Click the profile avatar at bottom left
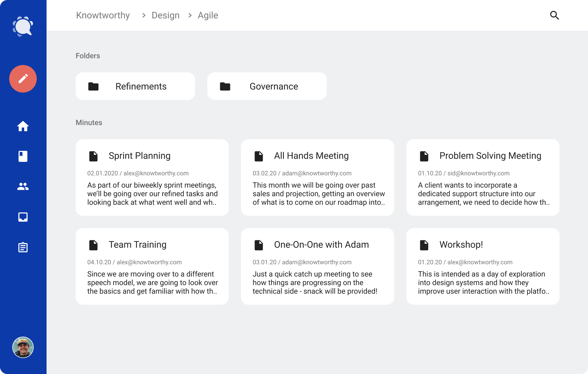The width and height of the screenshot is (588, 374). click(23, 347)
